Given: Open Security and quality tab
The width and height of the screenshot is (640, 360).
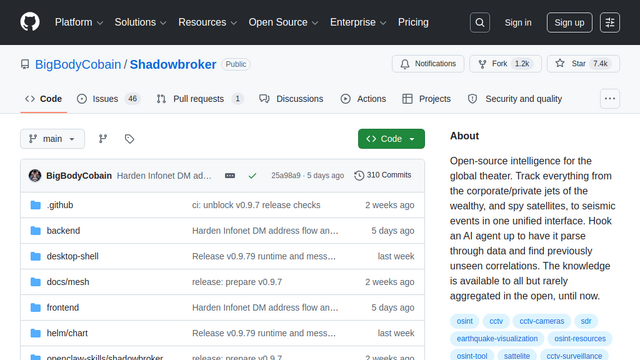Looking at the screenshot, I should (515, 99).
